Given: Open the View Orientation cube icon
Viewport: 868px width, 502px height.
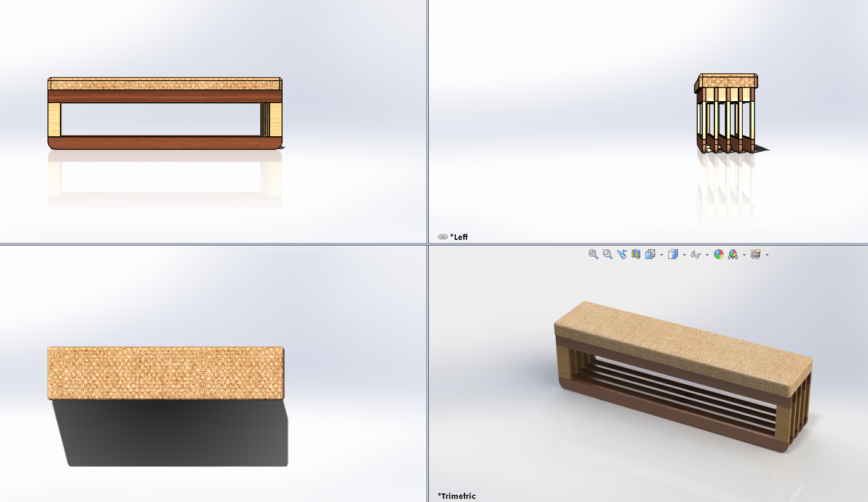Looking at the screenshot, I should coord(650,254).
